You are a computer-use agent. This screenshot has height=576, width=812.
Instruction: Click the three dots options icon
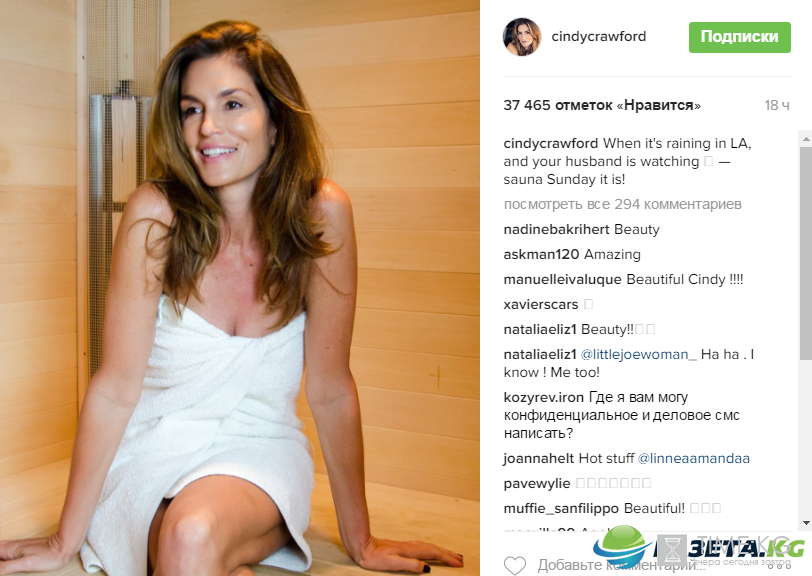click(782, 568)
